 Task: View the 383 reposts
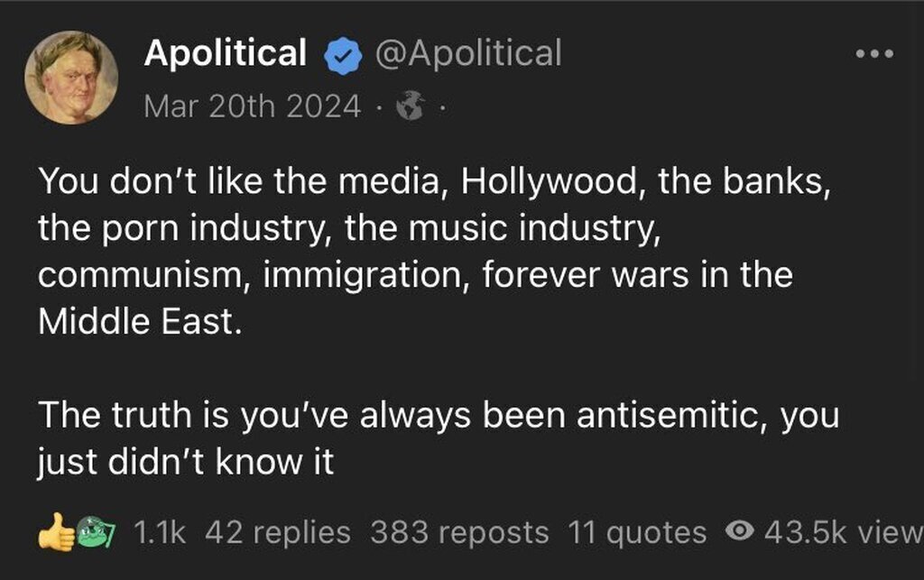459,532
